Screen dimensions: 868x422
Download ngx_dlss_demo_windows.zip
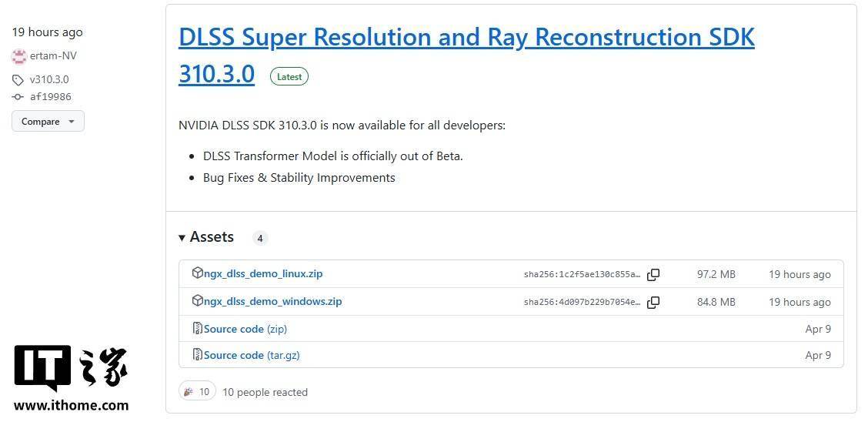273,301
